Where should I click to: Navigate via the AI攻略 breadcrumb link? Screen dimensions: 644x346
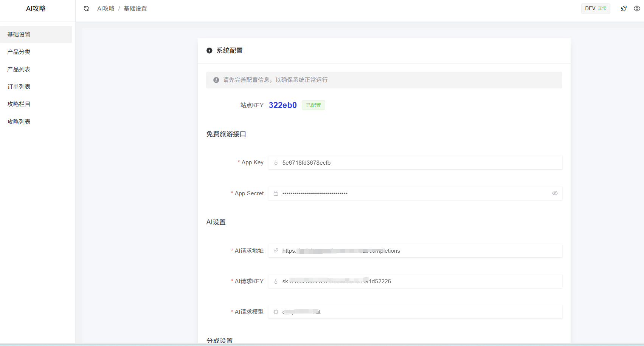(106, 8)
